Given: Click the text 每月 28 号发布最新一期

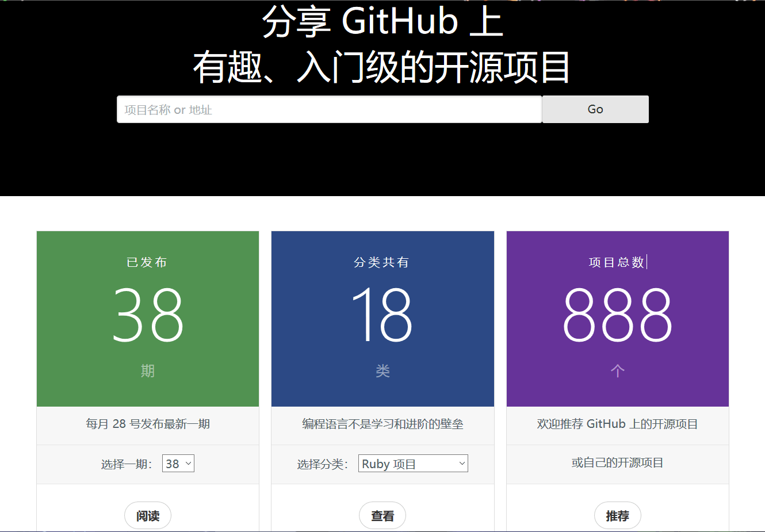Looking at the screenshot, I should (x=148, y=424).
